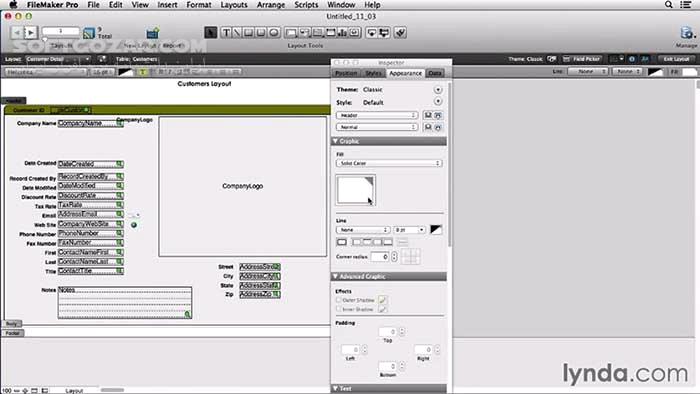The width and height of the screenshot is (700, 394).
Task: Select the CompanyLogo container field
Action: point(243,187)
